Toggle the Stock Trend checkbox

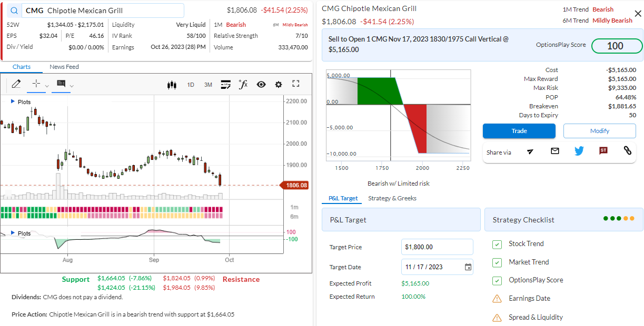pos(497,244)
